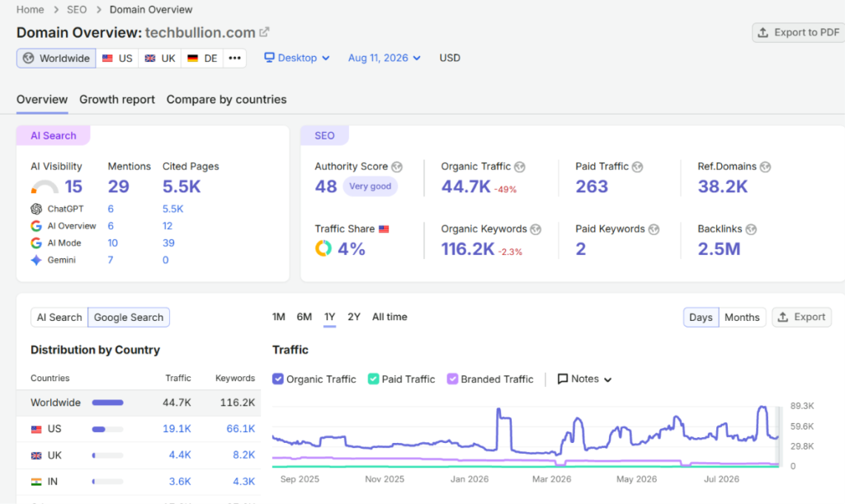This screenshot has height=504, width=845.
Task: Set chart granularity to Days
Action: (701, 317)
